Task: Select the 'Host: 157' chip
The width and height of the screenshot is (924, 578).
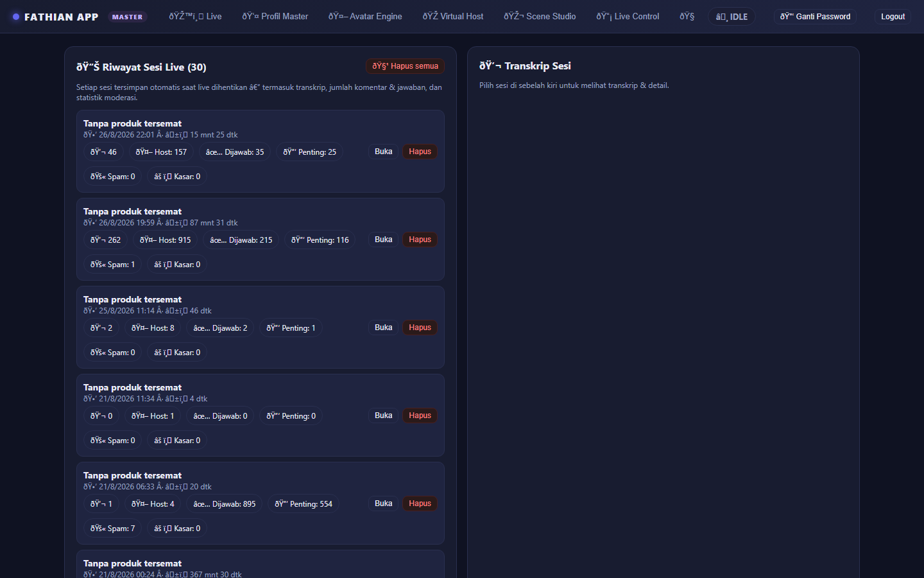Action: click(x=161, y=152)
